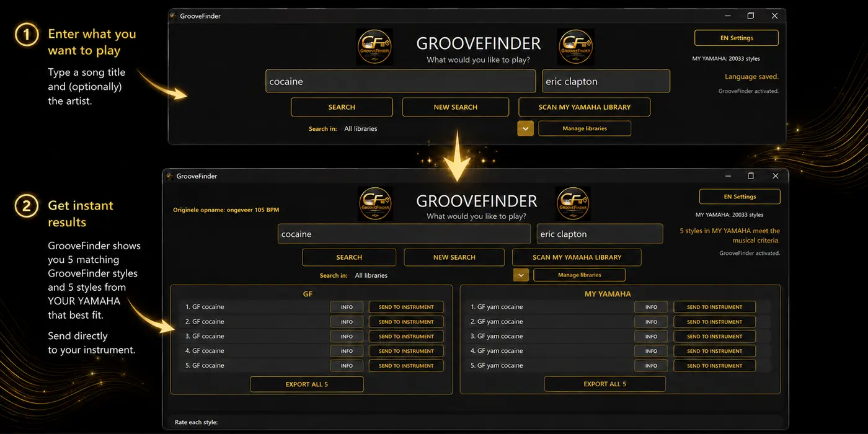Expand the library dropdown in lower window
The width and height of the screenshot is (868, 434).
click(x=521, y=275)
